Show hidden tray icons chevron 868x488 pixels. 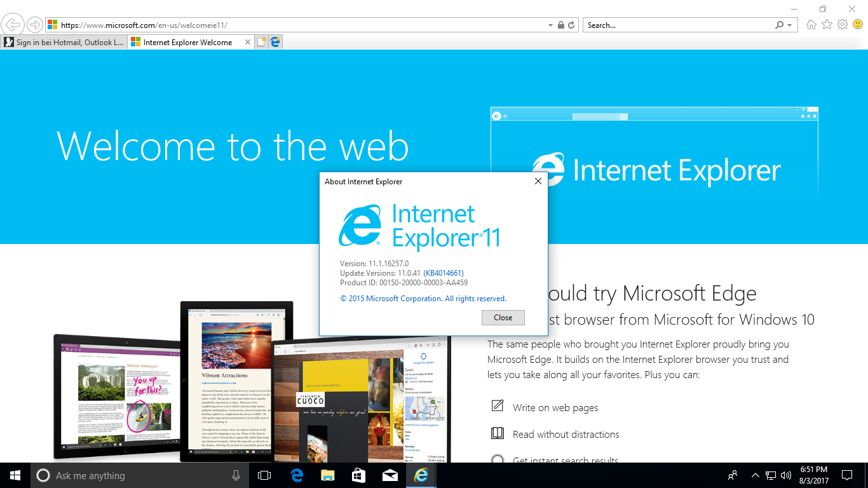click(x=756, y=475)
